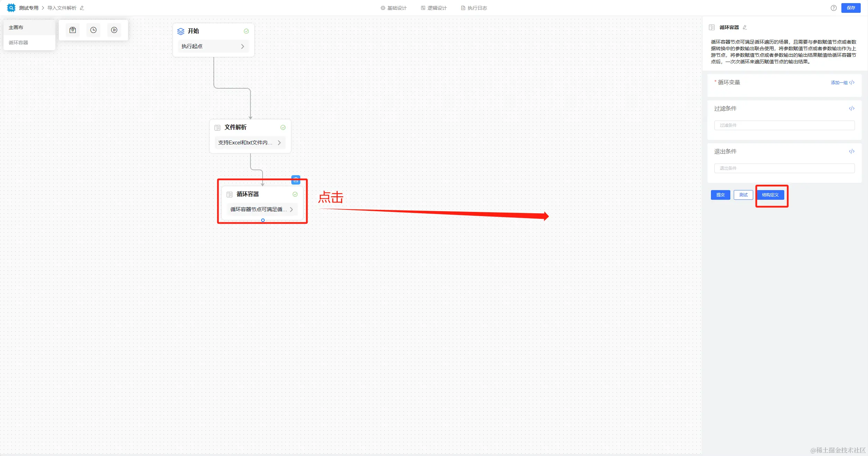Open the help question mark icon
Screen dimensions: 868x456
click(x=833, y=8)
